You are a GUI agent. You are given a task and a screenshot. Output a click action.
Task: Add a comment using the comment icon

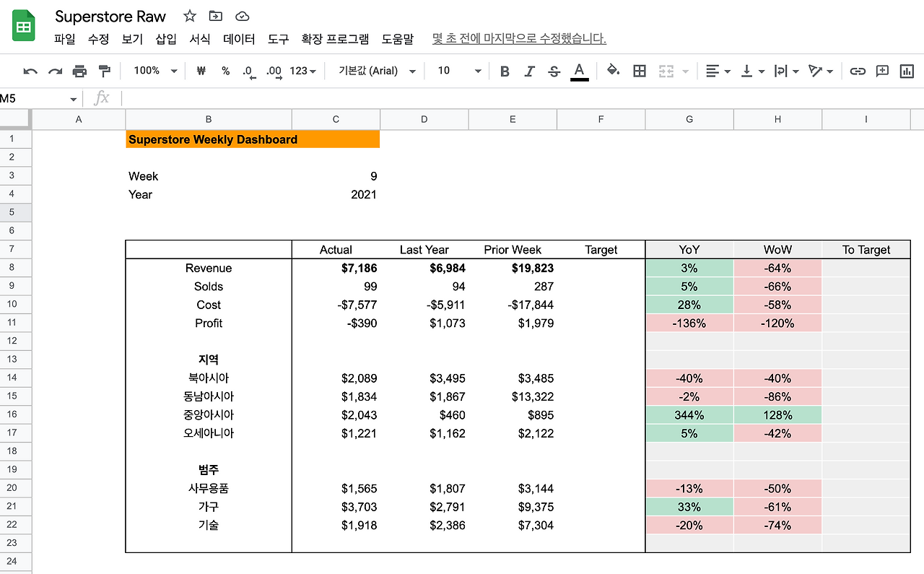pyautogui.click(x=882, y=71)
